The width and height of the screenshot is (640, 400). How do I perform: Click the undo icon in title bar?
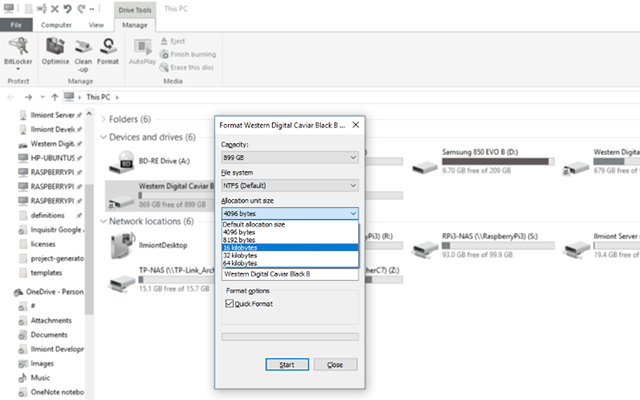click(x=68, y=9)
